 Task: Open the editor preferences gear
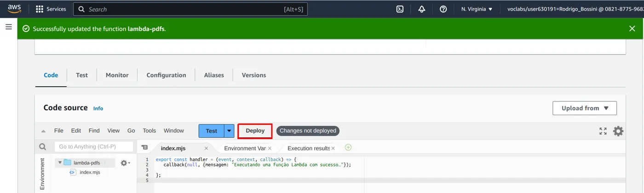pyautogui.click(x=618, y=131)
